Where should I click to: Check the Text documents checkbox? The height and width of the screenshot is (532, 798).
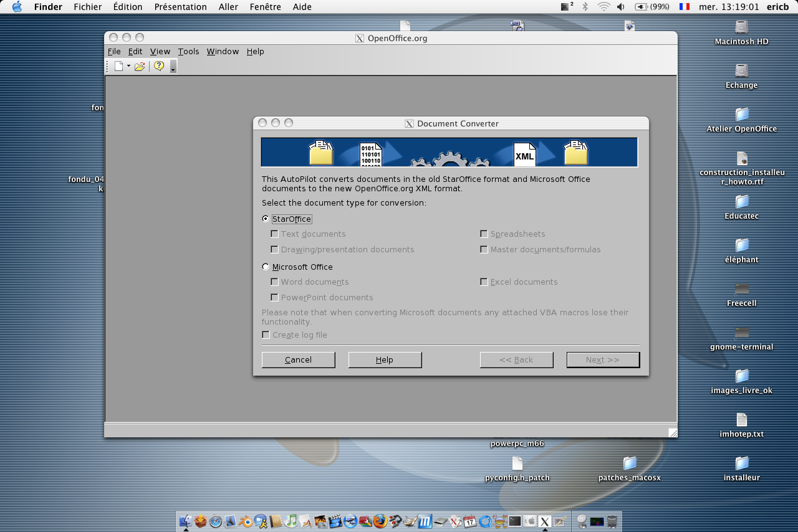point(274,234)
